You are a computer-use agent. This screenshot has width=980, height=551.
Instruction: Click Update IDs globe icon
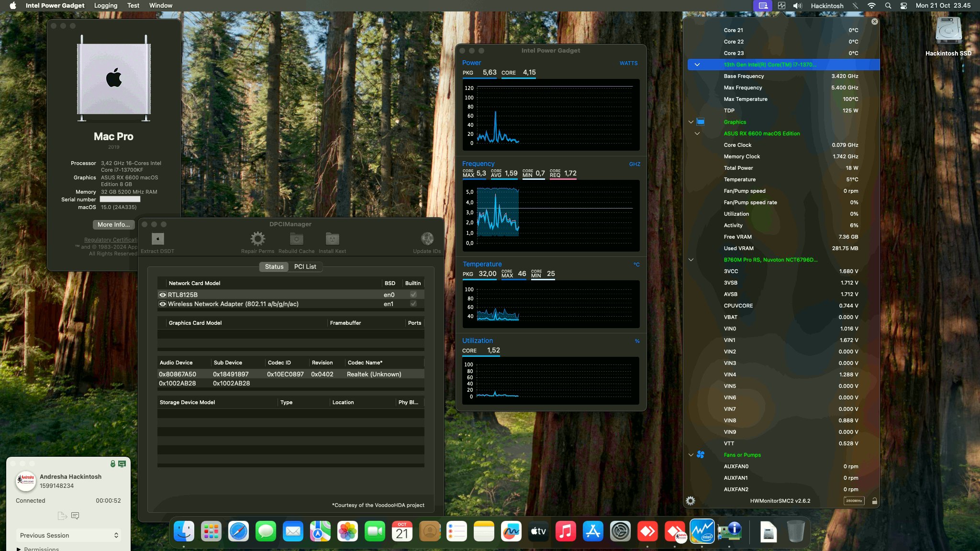click(427, 239)
